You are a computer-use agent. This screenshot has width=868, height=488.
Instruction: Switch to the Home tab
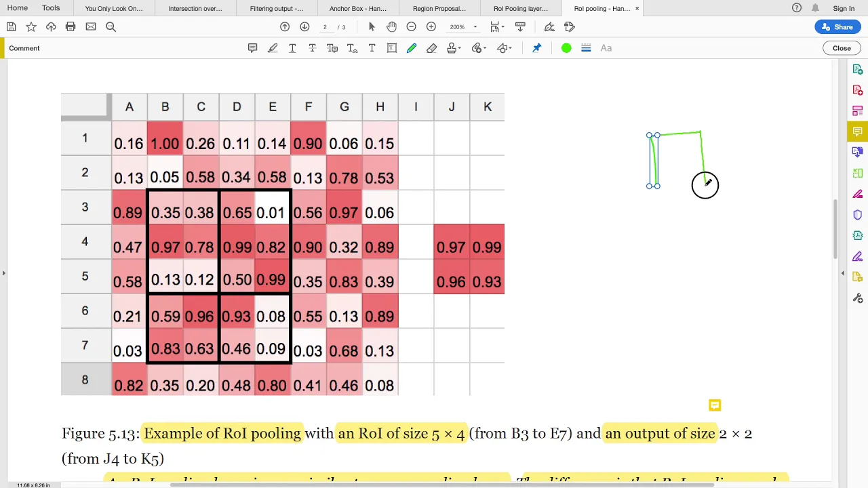pos(18,8)
